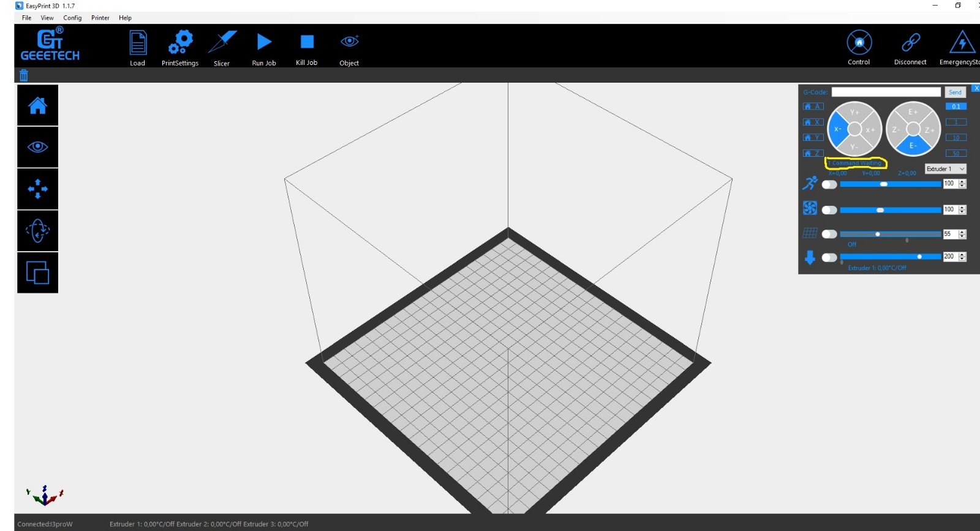Decrease bed temperature 55 with down arrow

(962, 236)
